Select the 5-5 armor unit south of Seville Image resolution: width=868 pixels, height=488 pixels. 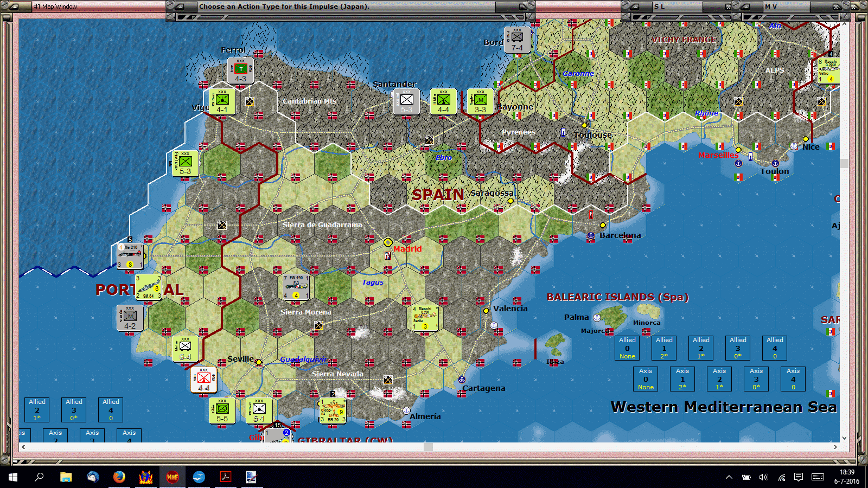click(x=222, y=411)
